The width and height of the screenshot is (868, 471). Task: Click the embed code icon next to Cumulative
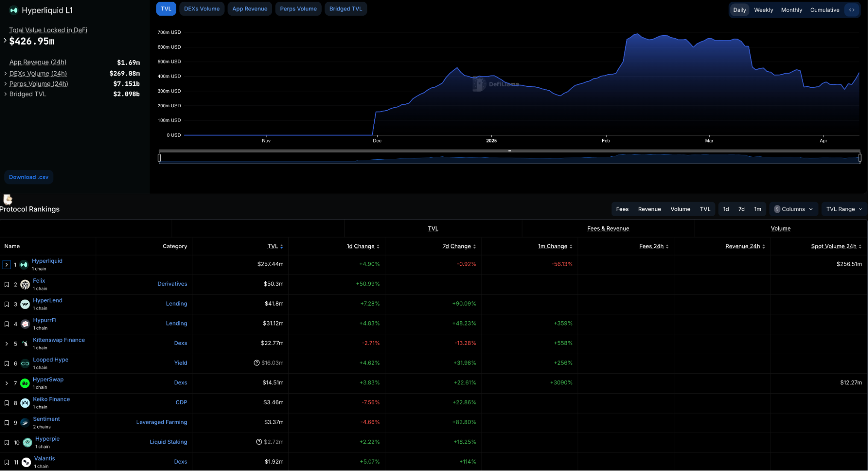click(x=851, y=10)
